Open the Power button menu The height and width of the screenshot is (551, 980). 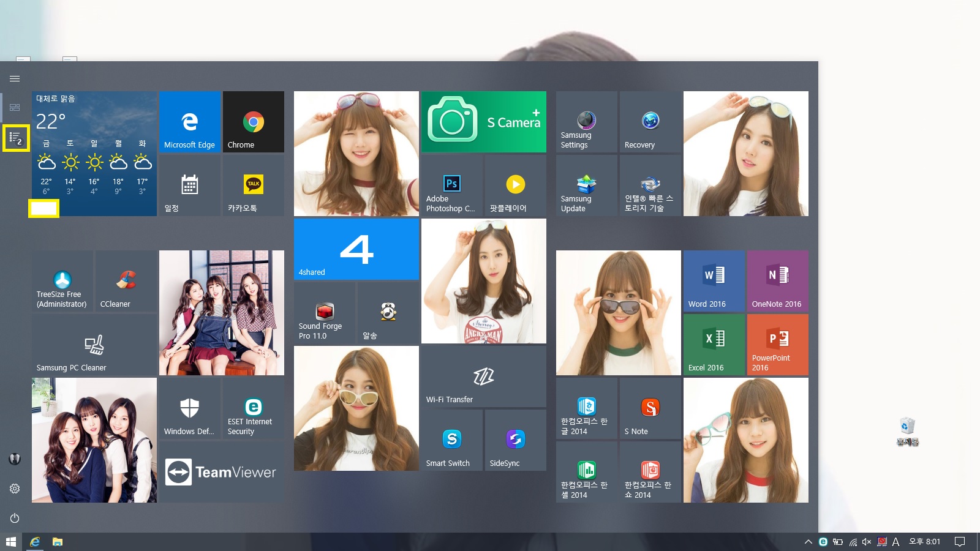pos(15,518)
